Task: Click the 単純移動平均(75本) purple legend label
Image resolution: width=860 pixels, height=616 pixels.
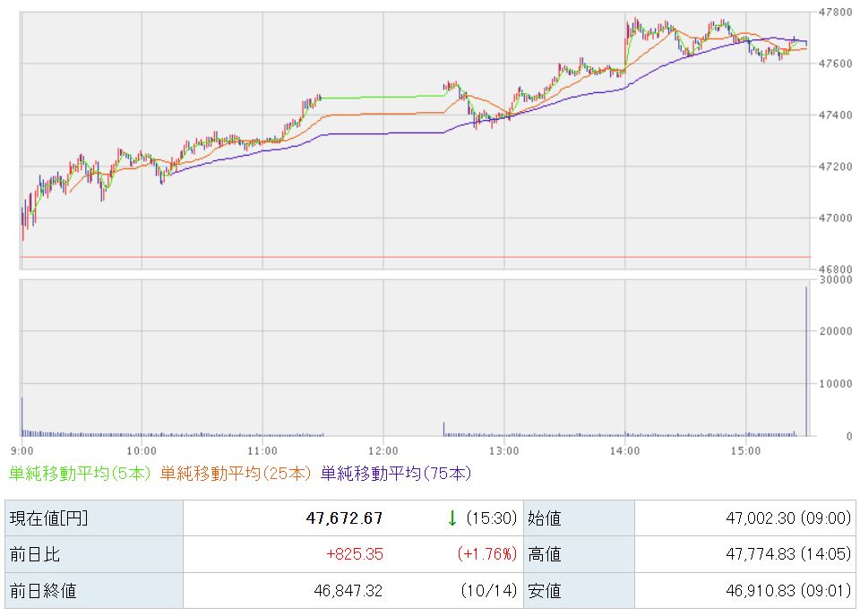Action: [x=395, y=474]
